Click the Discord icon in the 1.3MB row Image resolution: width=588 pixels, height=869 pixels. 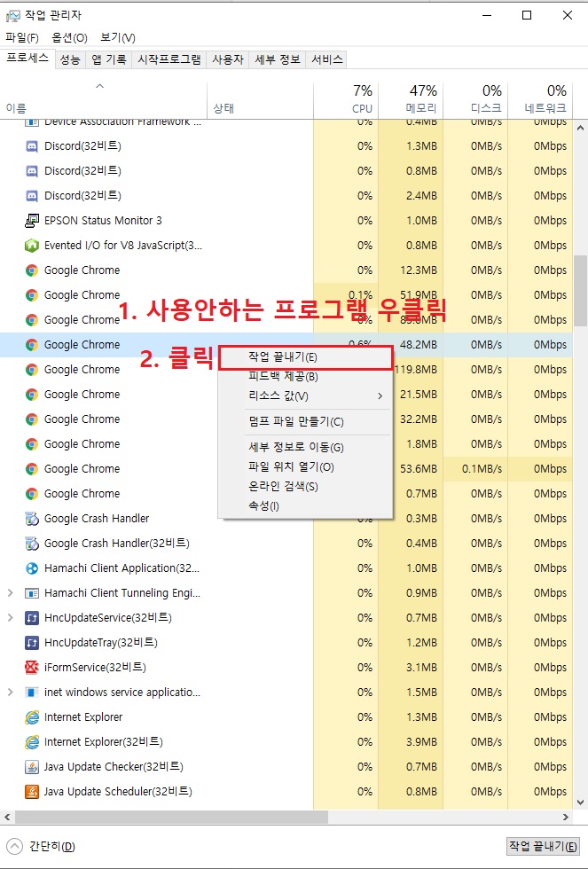[x=32, y=146]
